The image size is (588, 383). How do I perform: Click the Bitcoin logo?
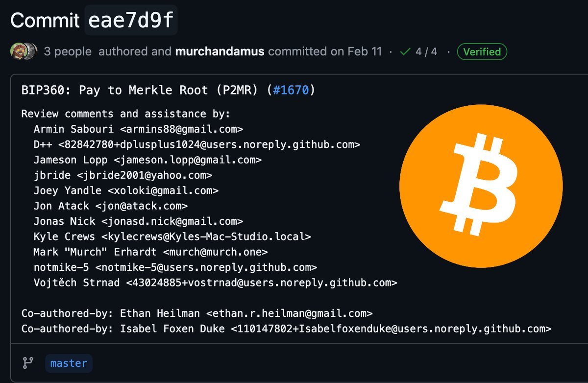[x=482, y=185]
